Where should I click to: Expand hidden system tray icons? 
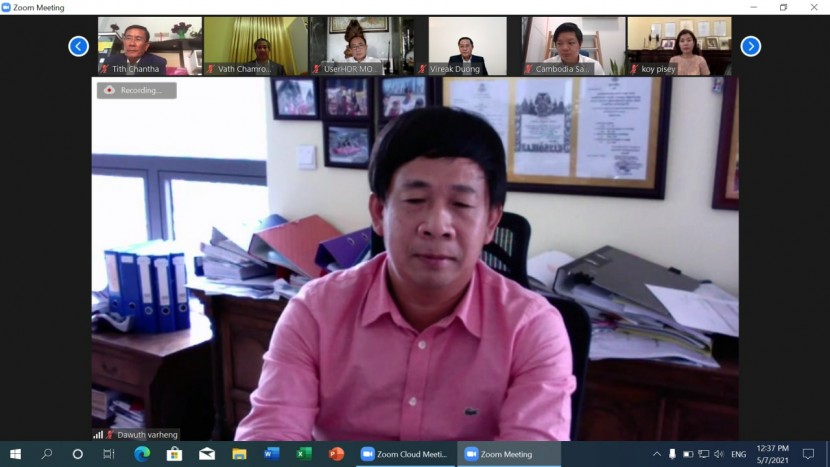[657, 454]
